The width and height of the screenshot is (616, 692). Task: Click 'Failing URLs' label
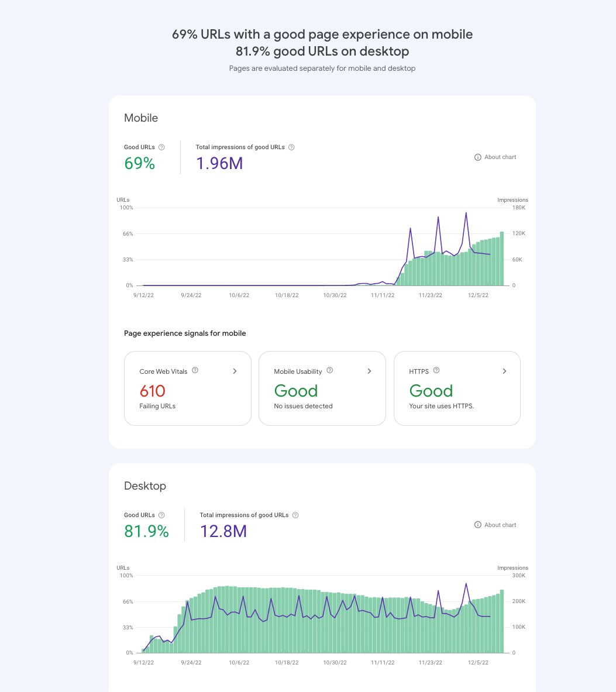tap(157, 406)
